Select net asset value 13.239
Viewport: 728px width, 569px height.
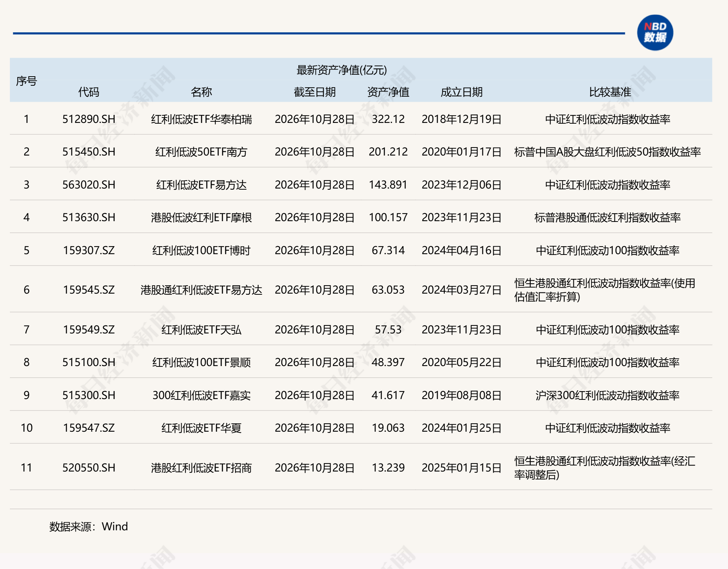pyautogui.click(x=388, y=468)
